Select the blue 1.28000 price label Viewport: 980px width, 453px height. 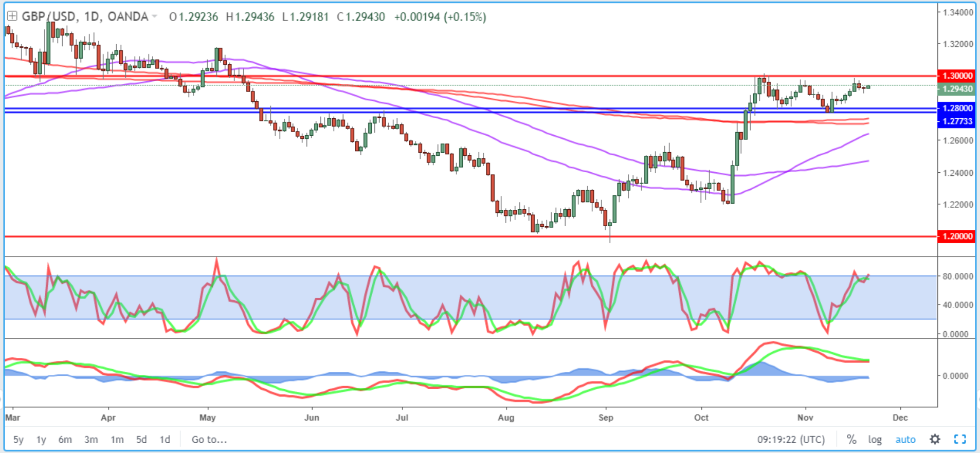[956, 108]
